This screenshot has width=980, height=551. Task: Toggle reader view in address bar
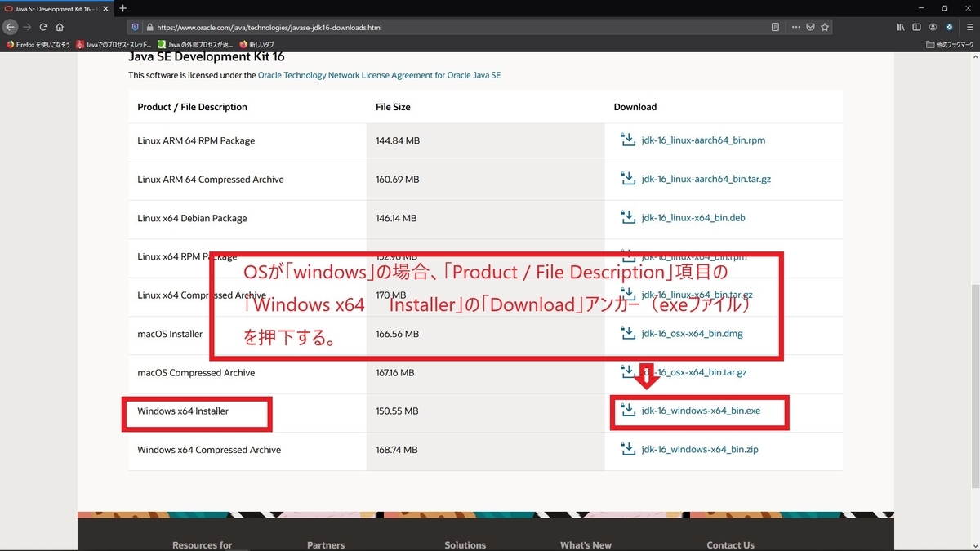point(775,27)
